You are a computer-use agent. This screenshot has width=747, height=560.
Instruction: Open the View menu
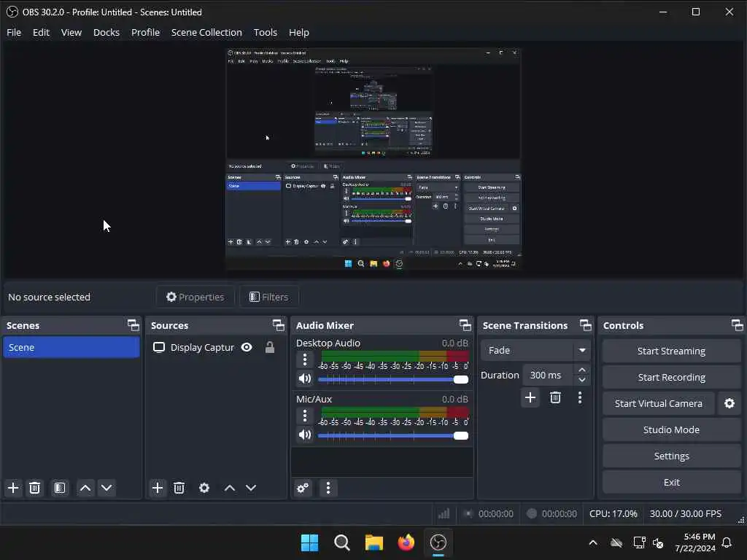[71, 32]
